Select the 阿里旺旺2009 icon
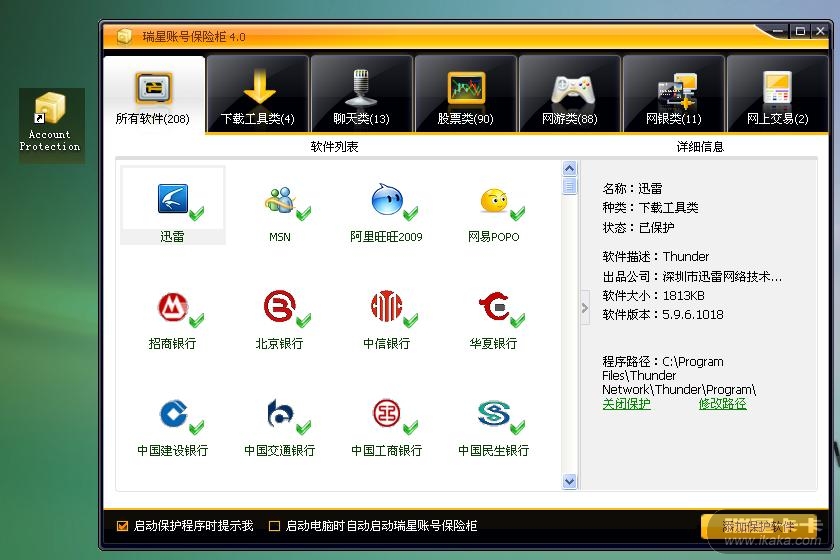This screenshot has height=560, width=840. [387, 200]
